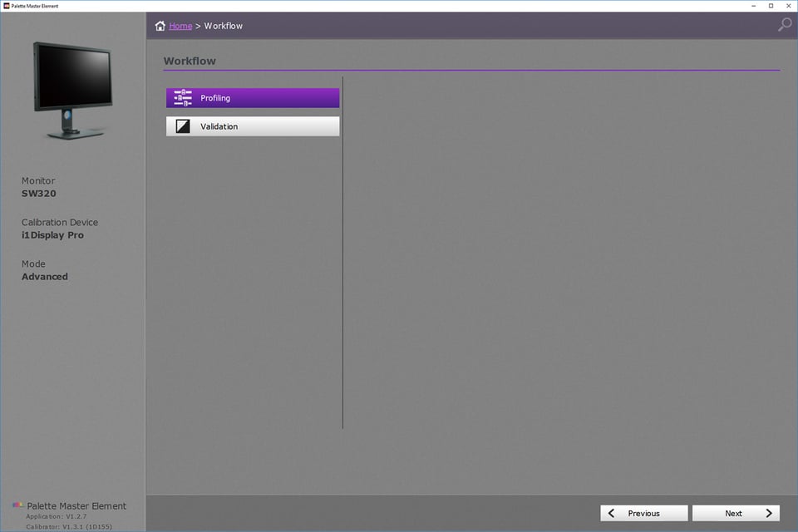Viewport: 798px width, 532px height.
Task: Click the Calibrator V1.3.1 version text
Action: pos(69,526)
